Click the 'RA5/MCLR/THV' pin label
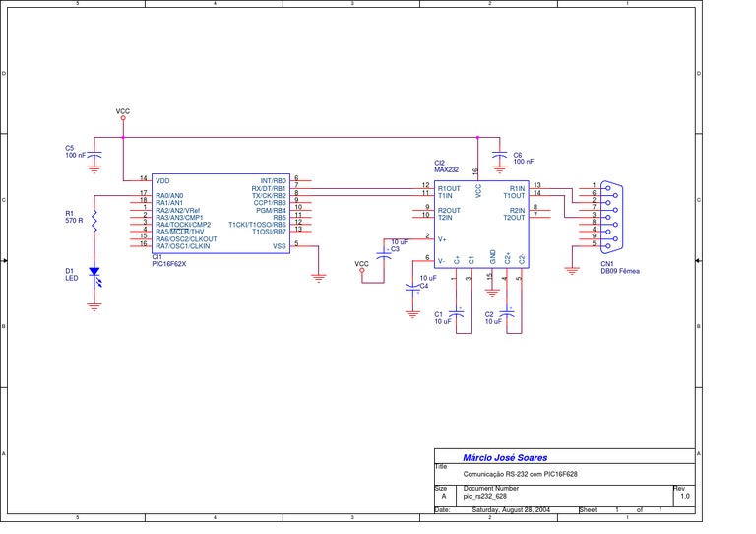756x534 pixels. (180, 232)
